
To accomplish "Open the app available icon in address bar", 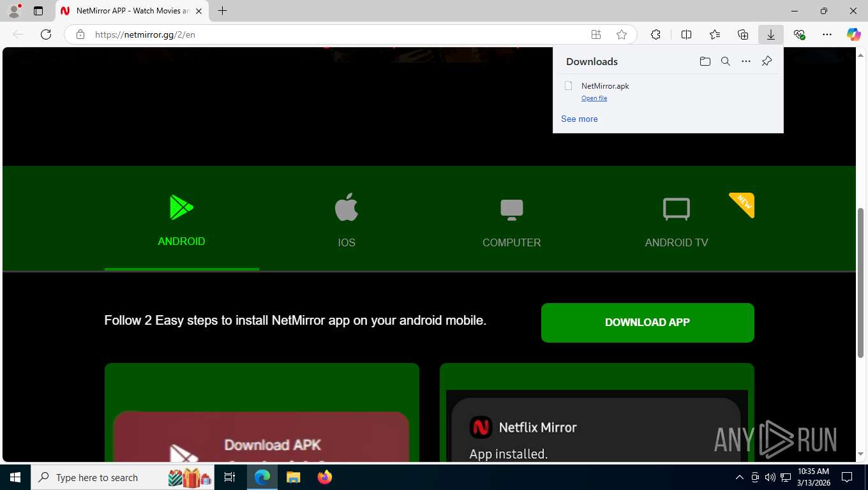I will (595, 34).
